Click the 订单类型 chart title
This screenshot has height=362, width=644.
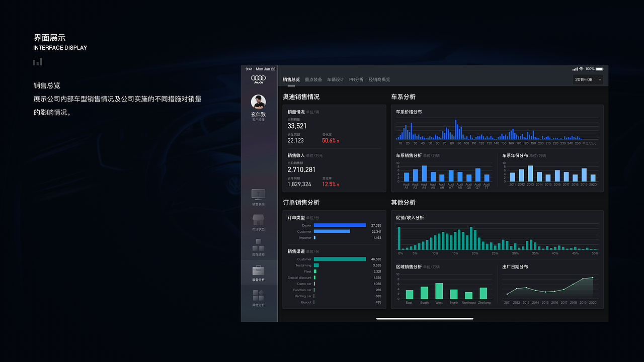point(296,218)
